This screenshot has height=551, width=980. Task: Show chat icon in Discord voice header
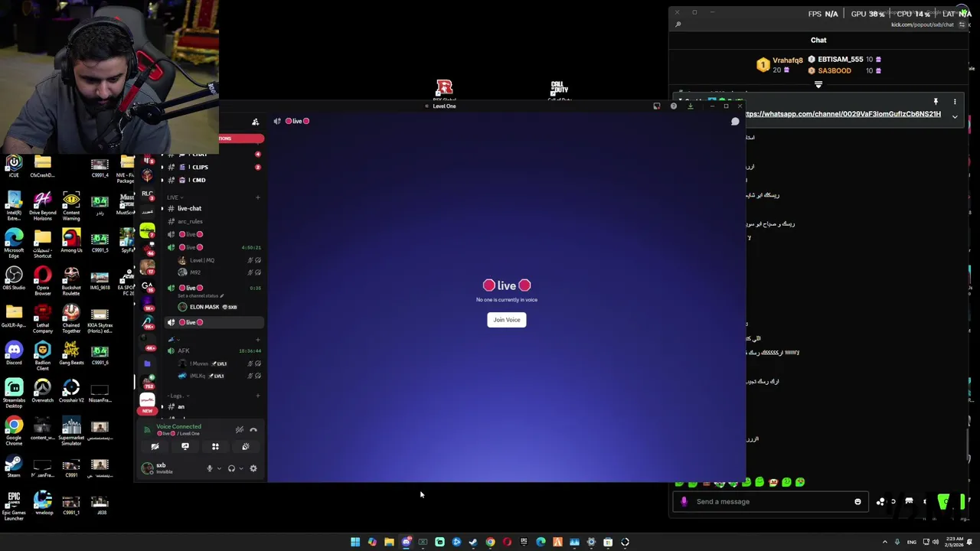(x=735, y=121)
